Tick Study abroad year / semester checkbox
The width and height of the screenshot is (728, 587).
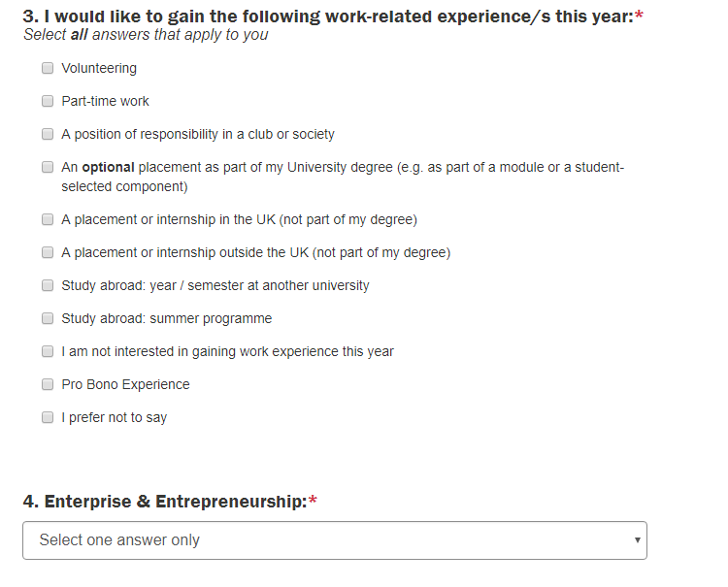pyautogui.click(x=48, y=285)
